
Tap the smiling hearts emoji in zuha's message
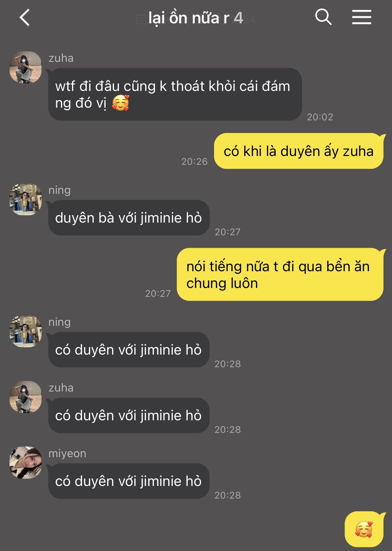[121, 103]
